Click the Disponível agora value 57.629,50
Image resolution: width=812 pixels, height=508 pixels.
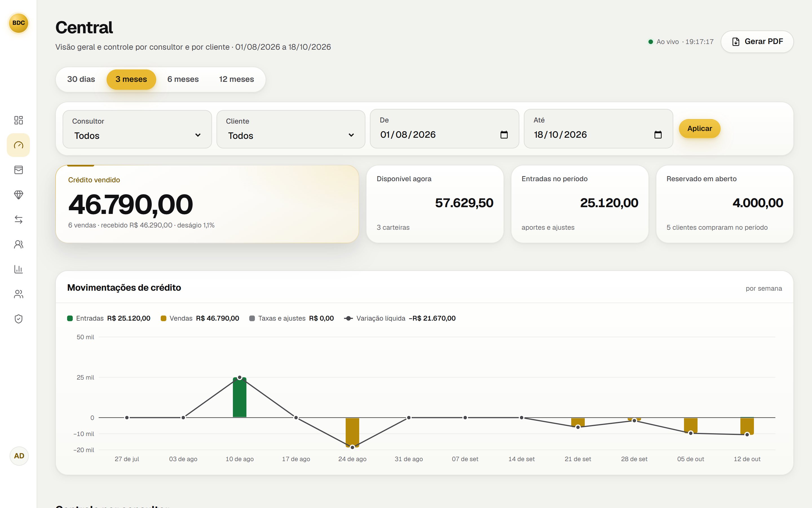coord(464,203)
